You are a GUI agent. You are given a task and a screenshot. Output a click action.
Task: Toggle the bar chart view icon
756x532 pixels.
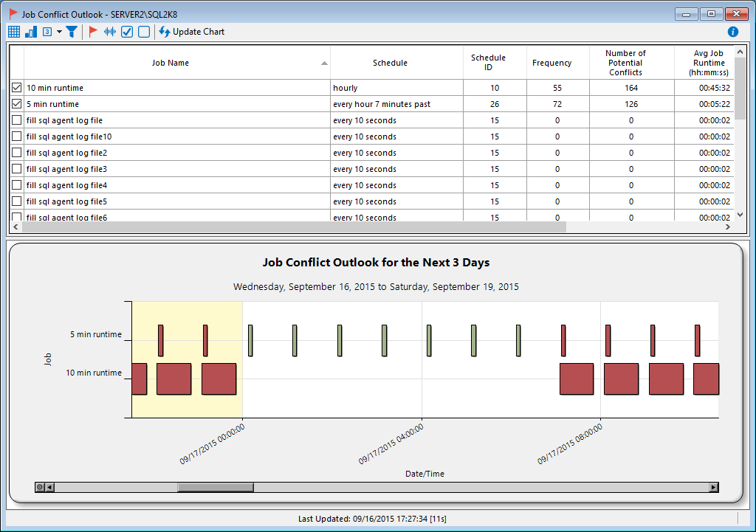point(31,32)
